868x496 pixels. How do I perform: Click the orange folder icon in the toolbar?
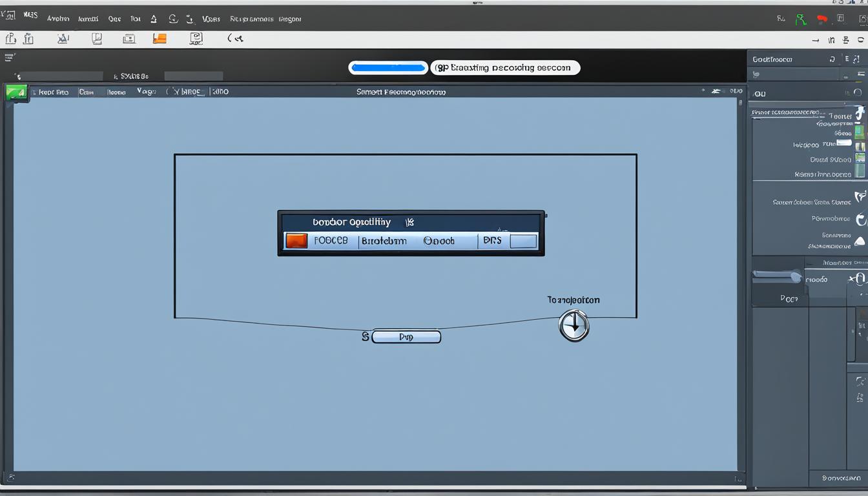click(160, 39)
